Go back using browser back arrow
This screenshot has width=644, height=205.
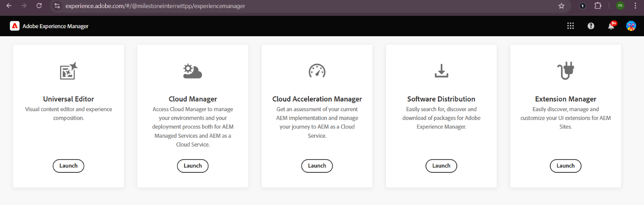(x=9, y=6)
